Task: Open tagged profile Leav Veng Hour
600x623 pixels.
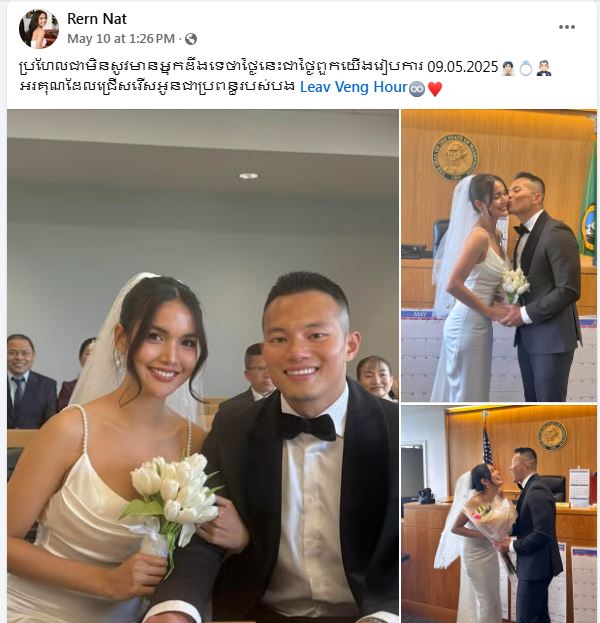Action: (x=354, y=87)
